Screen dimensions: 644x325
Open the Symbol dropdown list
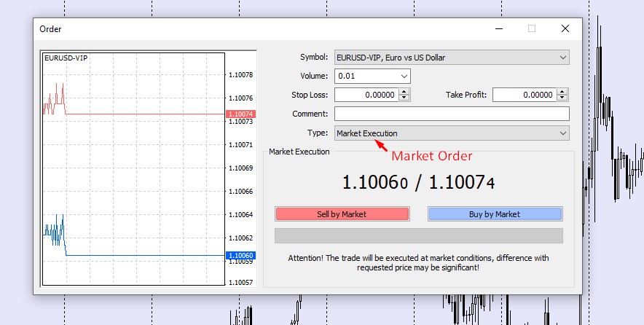coord(562,58)
